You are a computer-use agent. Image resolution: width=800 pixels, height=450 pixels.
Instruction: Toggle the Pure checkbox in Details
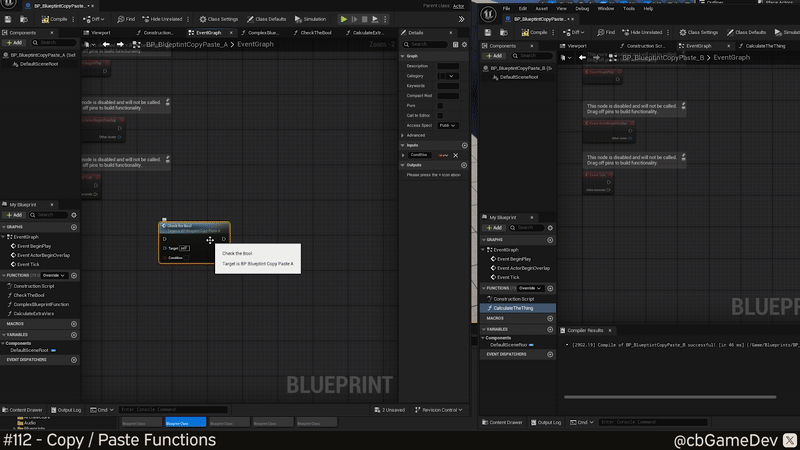(x=440, y=106)
